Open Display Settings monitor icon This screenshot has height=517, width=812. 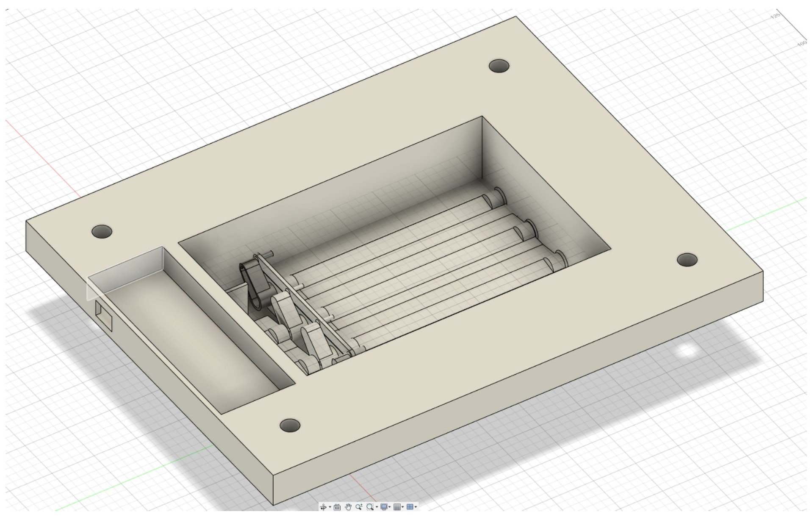[x=384, y=507]
